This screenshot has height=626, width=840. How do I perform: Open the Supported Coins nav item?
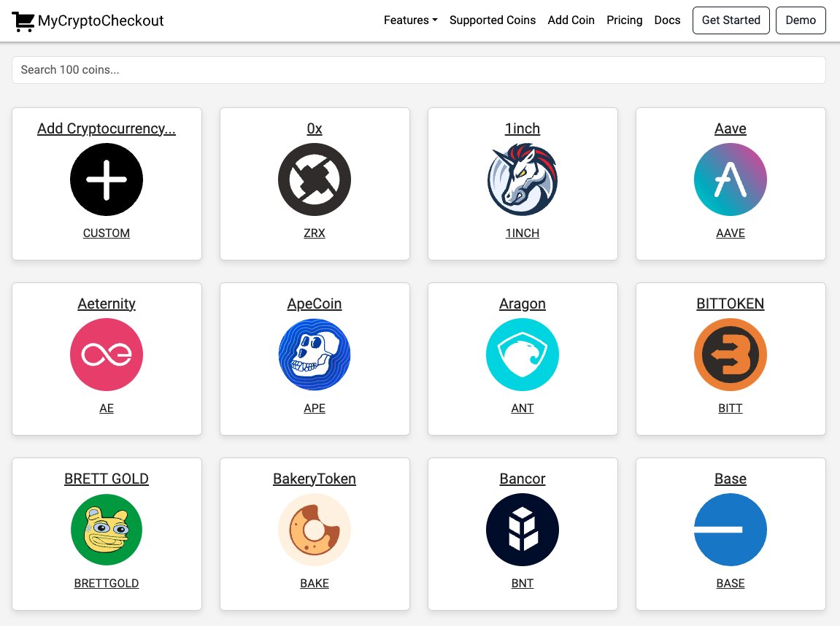tap(493, 20)
